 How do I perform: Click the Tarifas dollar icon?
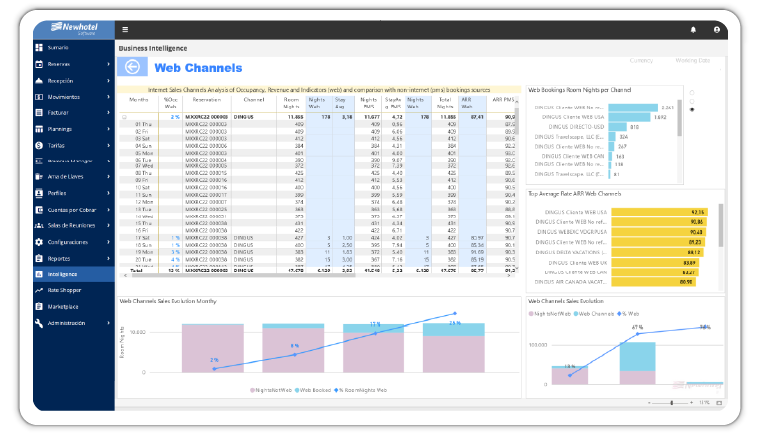(39, 145)
